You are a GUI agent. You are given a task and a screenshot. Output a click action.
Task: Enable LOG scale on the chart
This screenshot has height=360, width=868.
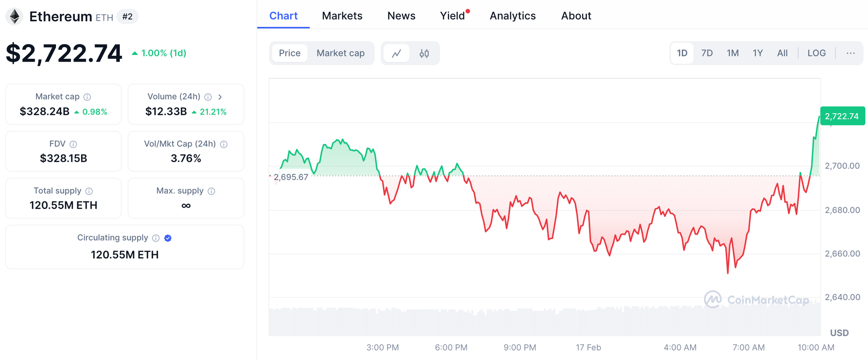(x=816, y=53)
